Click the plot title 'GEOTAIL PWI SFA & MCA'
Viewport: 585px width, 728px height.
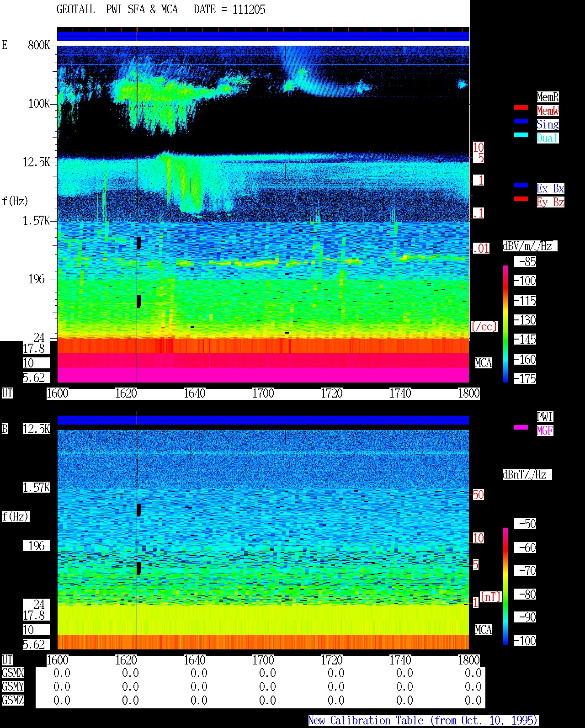point(117,9)
